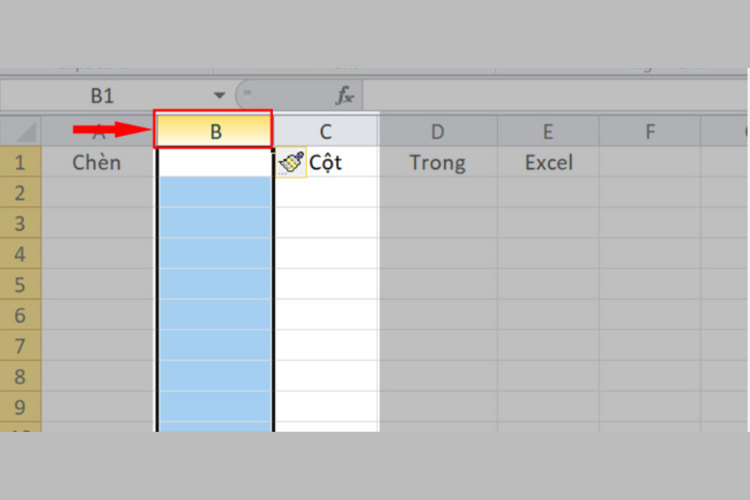
Task: Select row 5 header
Action: click(x=20, y=285)
